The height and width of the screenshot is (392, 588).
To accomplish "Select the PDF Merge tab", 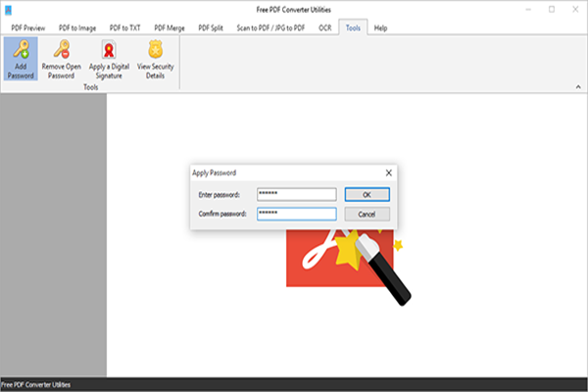I will (x=170, y=28).
